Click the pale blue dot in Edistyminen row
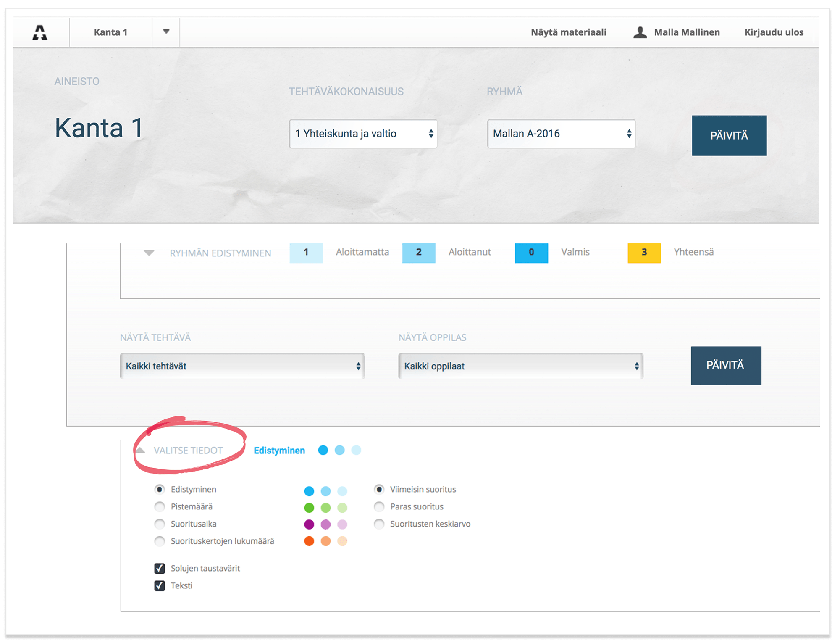Image resolution: width=840 pixels, height=643 pixels. 342,491
